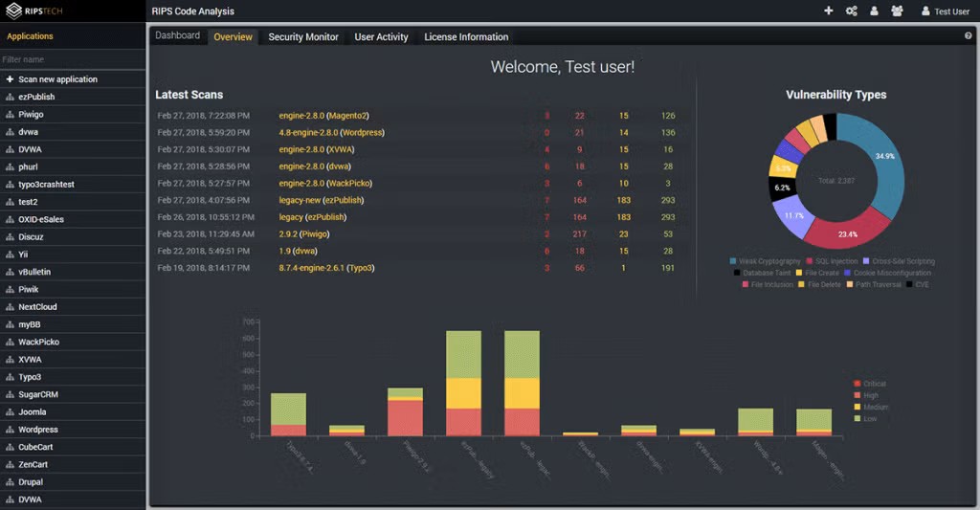Go to the User Activity tab
This screenshot has height=510, width=980.
coord(381,37)
